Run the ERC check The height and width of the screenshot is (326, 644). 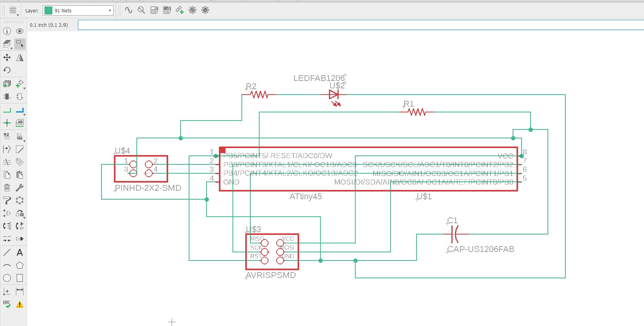(x=7, y=304)
